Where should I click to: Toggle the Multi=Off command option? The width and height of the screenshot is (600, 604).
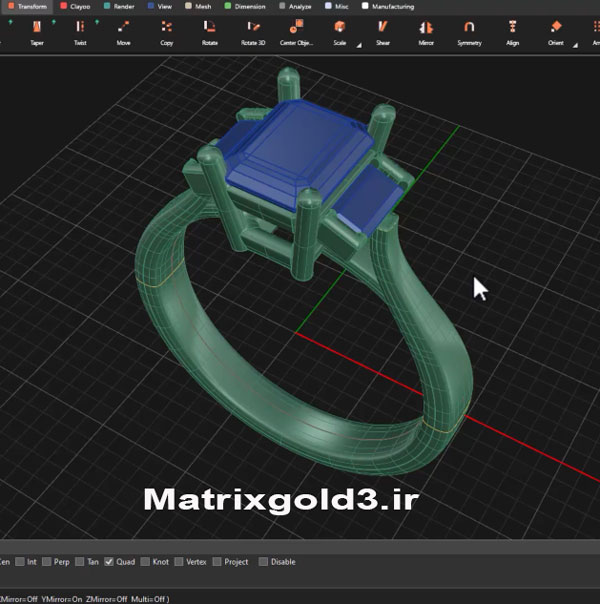coord(148,599)
